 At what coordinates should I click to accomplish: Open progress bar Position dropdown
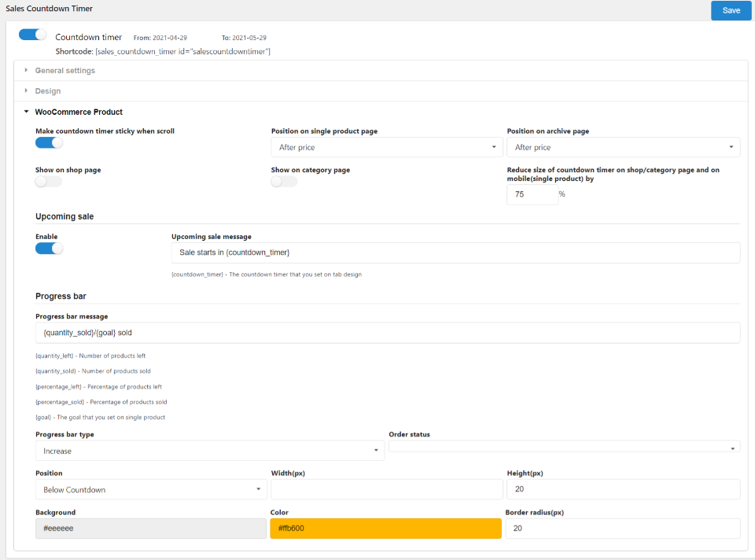pos(151,489)
